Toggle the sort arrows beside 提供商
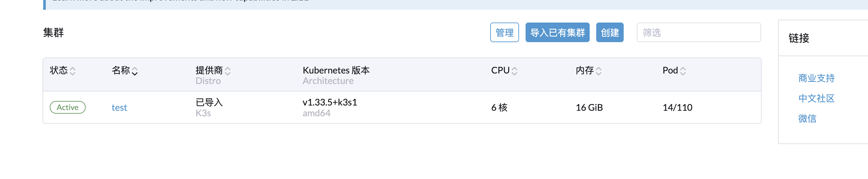 click(227, 71)
